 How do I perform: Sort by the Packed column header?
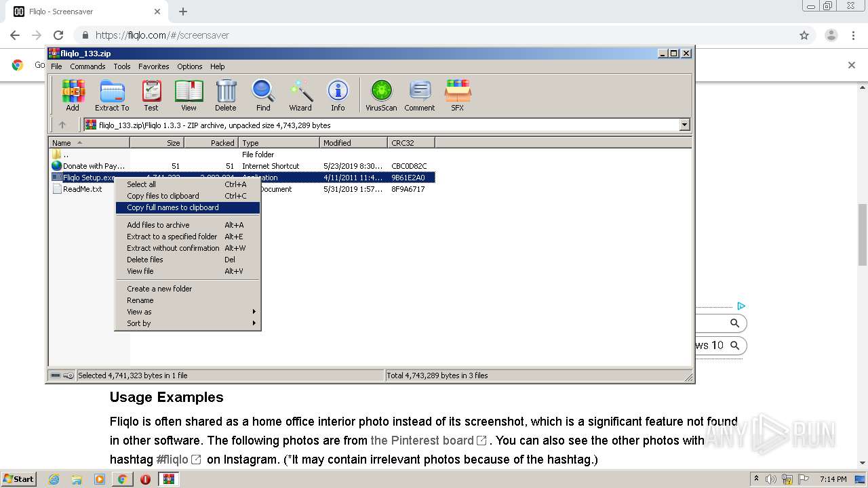click(x=211, y=143)
